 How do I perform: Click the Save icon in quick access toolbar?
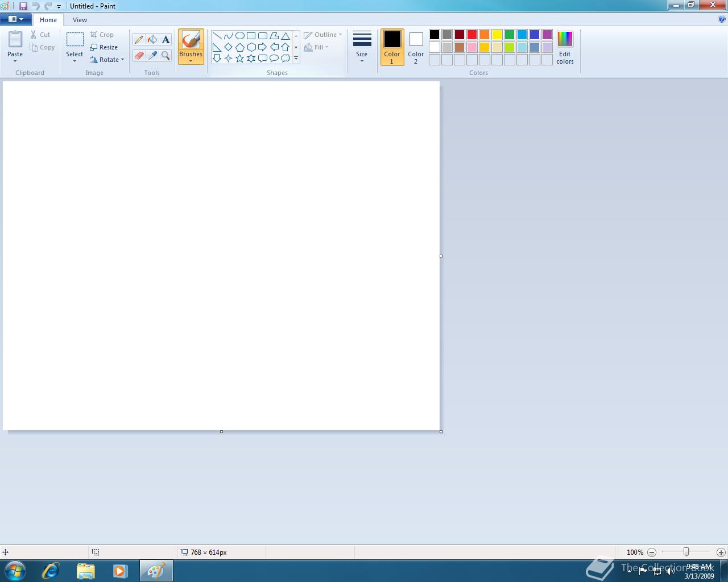[x=23, y=6]
